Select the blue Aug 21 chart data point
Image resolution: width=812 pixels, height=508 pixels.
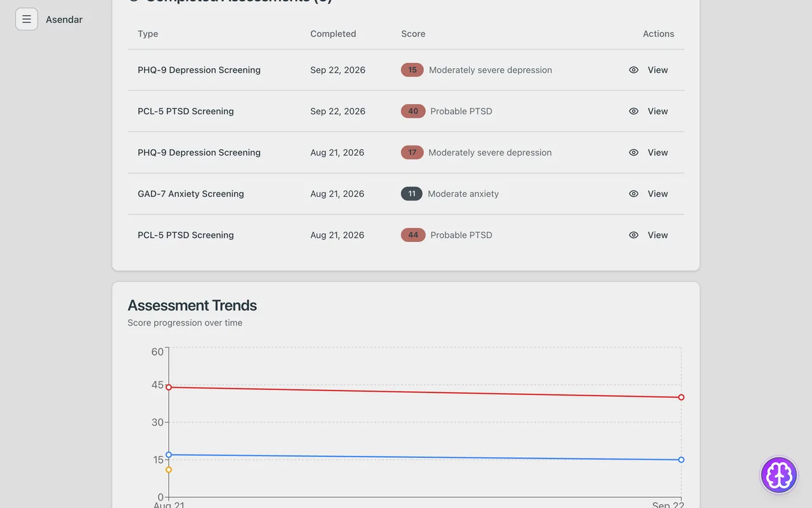tap(169, 455)
